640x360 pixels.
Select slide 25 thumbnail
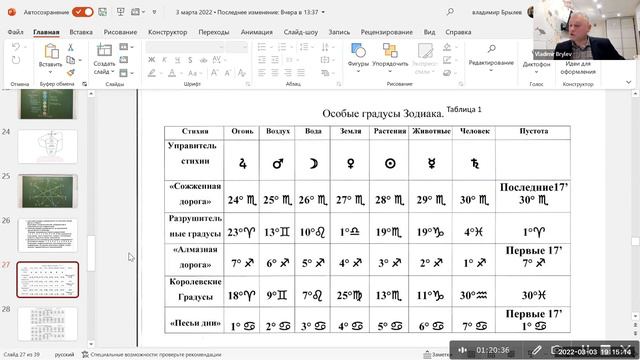coord(47,191)
